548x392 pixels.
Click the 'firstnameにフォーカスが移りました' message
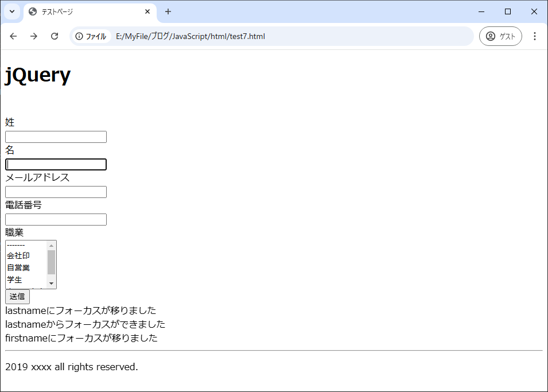[x=81, y=338]
